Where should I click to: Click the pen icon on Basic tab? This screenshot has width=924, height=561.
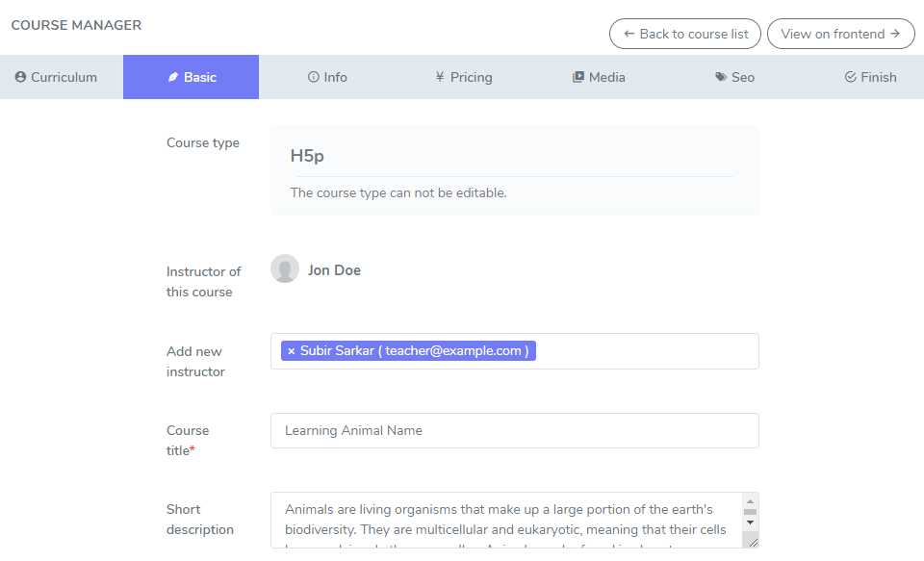(173, 77)
